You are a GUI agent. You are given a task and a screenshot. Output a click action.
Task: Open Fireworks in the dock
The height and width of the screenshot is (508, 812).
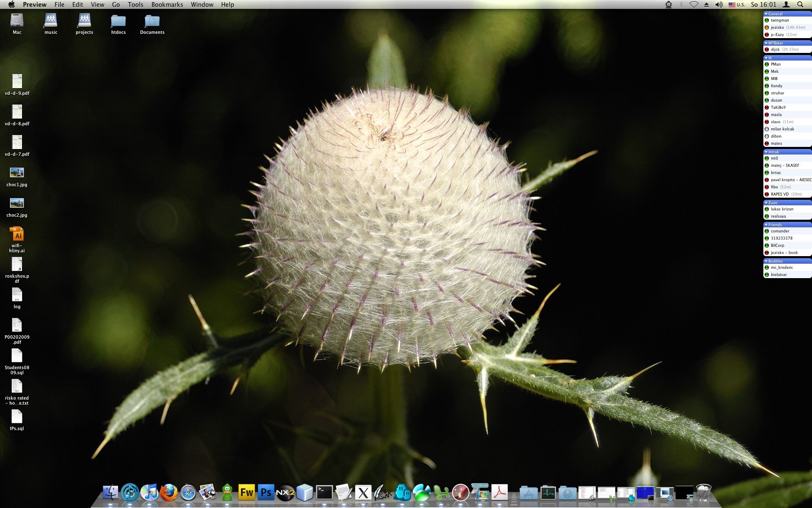pyautogui.click(x=247, y=492)
